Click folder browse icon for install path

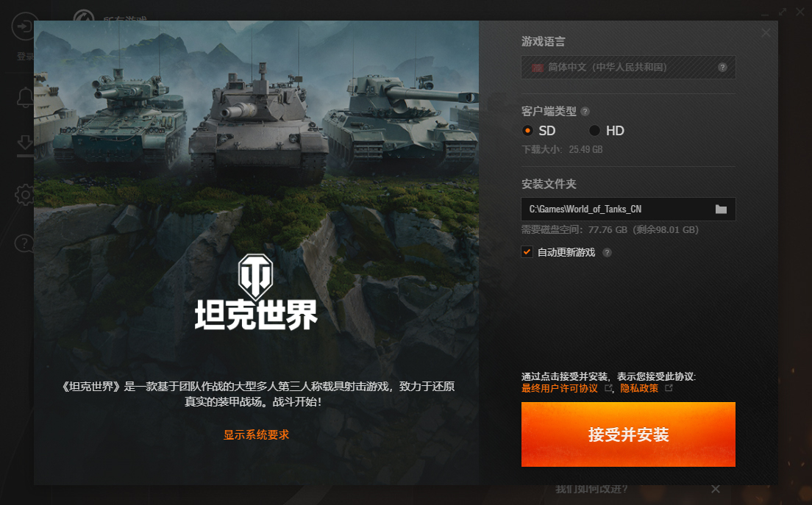721,209
